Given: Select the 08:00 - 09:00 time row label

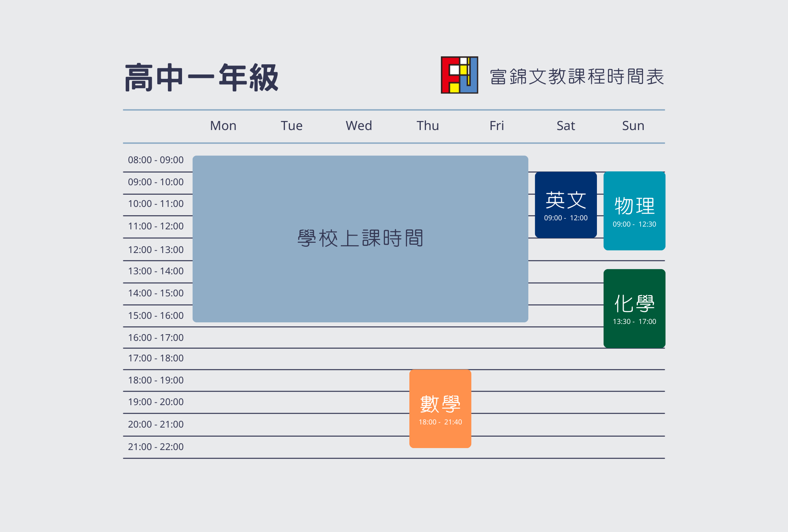Looking at the screenshot, I should [156, 160].
